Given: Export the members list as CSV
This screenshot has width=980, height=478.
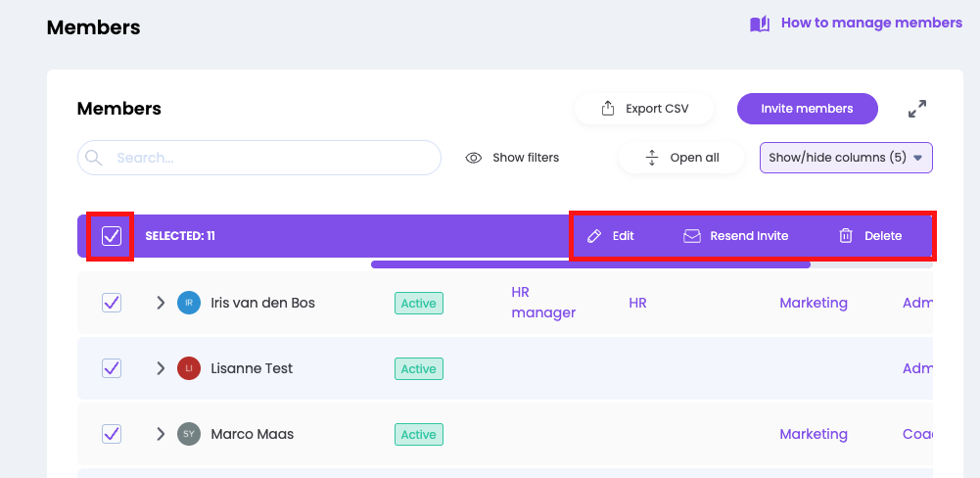Looking at the screenshot, I should 643,109.
